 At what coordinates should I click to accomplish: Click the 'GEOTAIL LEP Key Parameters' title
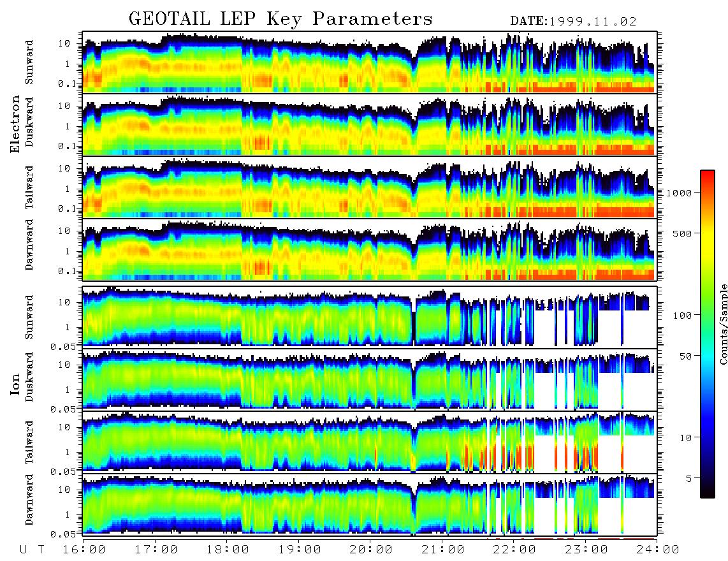[x=280, y=19]
